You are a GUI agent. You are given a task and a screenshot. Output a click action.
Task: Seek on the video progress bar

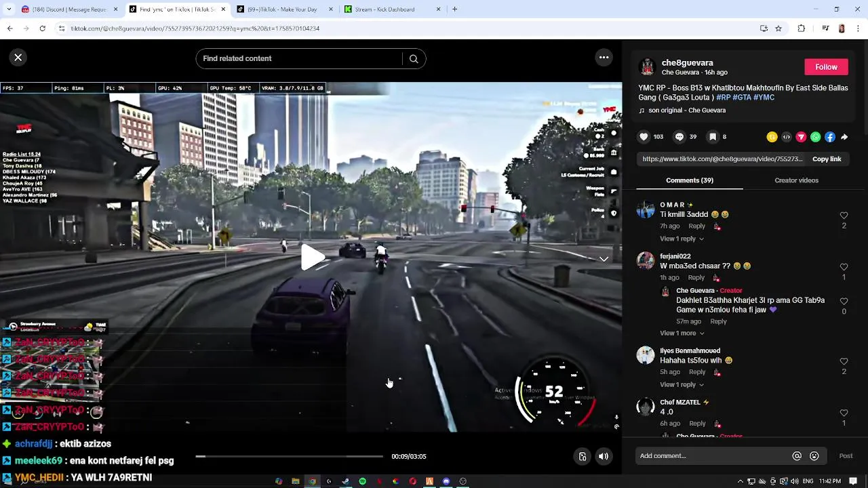click(x=290, y=456)
